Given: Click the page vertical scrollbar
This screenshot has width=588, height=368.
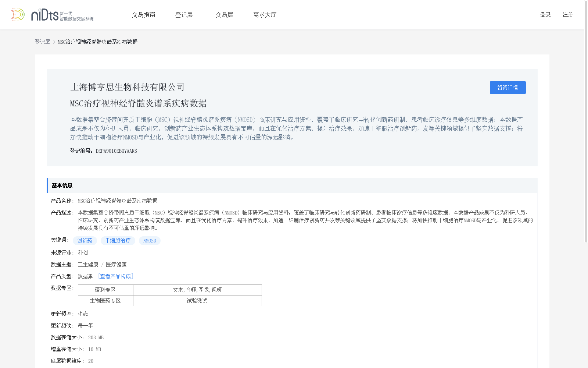Looking at the screenshot, I should pyautogui.click(x=586, y=121).
